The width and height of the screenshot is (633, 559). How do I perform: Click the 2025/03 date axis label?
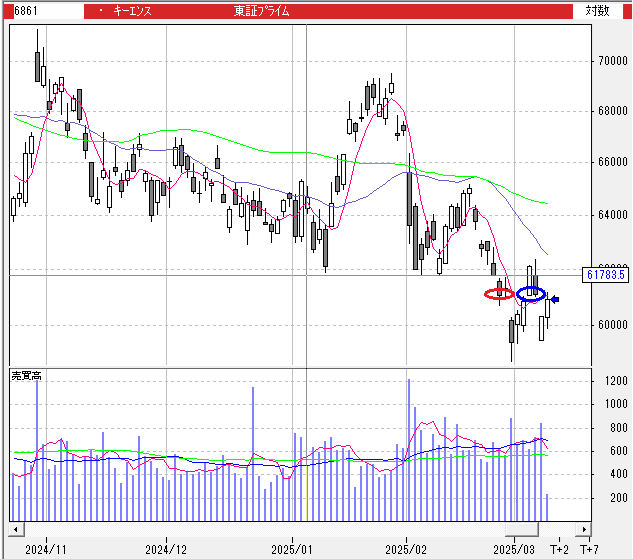[514, 550]
